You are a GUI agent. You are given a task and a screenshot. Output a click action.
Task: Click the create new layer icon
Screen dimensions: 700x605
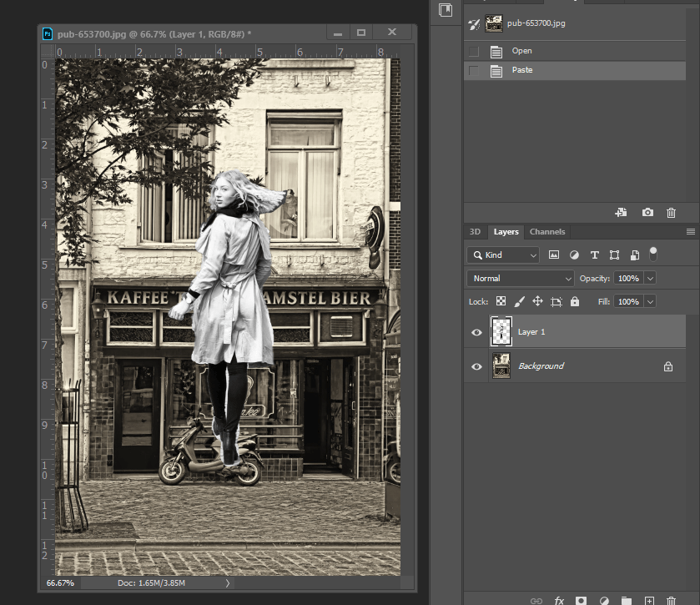tap(649, 600)
